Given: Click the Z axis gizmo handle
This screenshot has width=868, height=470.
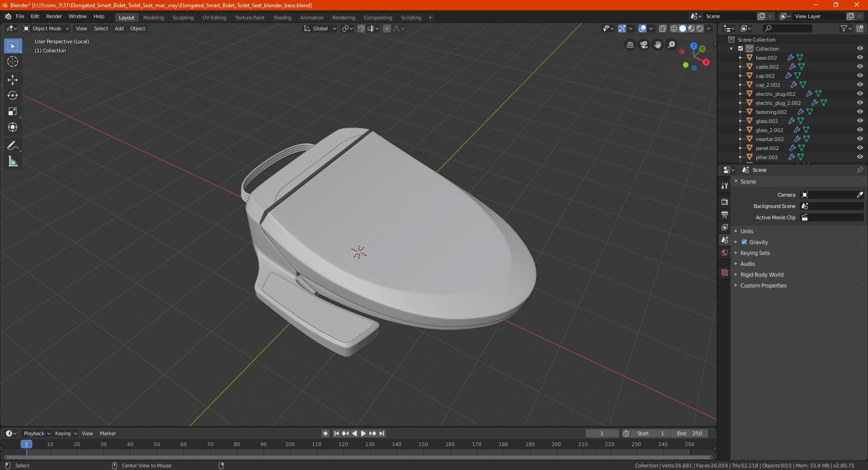Looking at the screenshot, I should pos(693,46).
